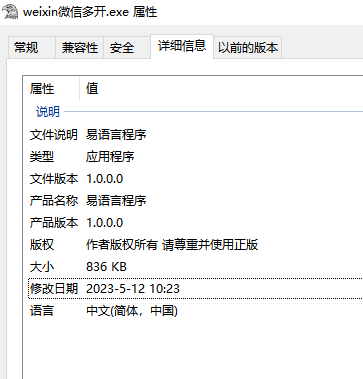Select the 安全 tab
This screenshot has width=363, height=379.
point(127,48)
